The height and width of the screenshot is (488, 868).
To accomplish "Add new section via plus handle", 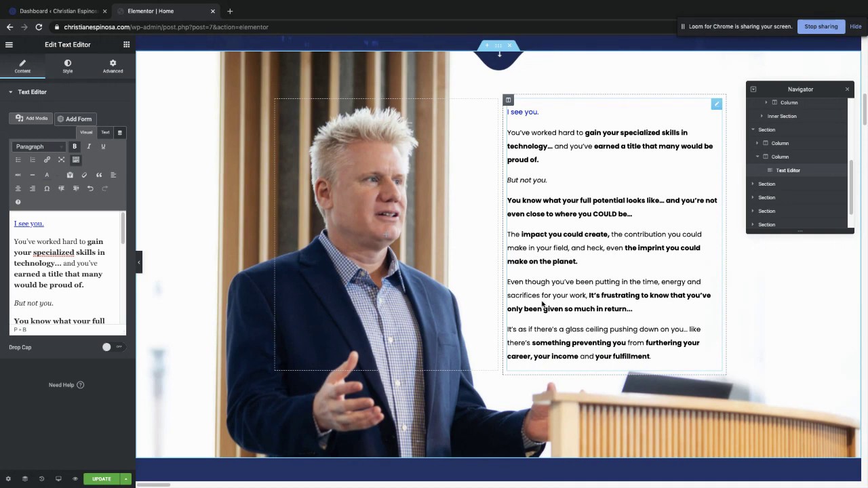I will [x=487, y=45].
